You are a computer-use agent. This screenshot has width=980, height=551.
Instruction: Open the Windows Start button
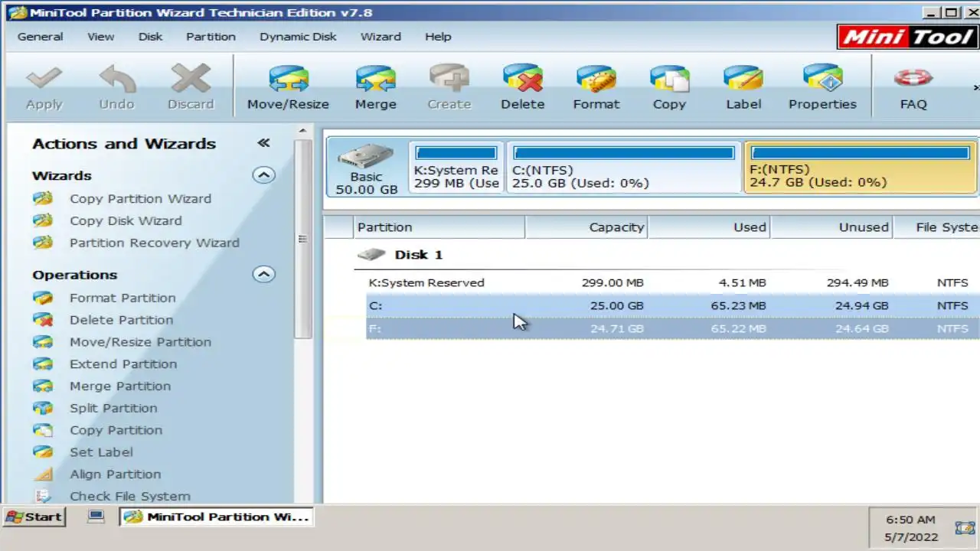point(35,517)
